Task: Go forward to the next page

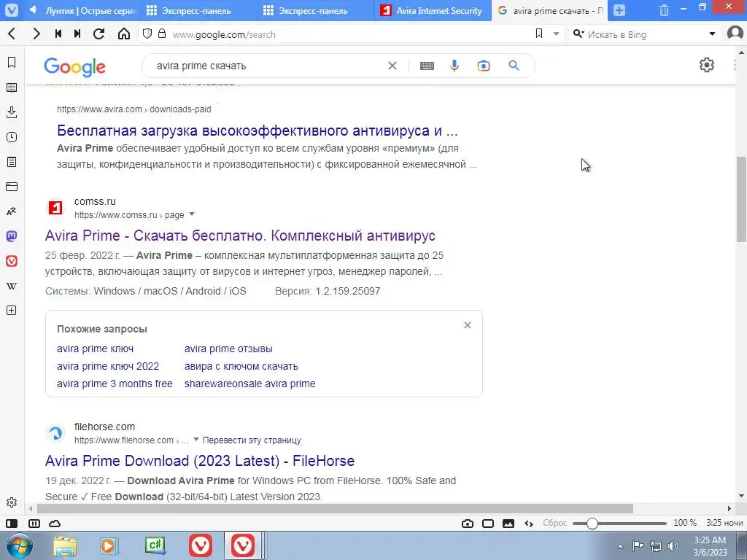Action: (36, 34)
